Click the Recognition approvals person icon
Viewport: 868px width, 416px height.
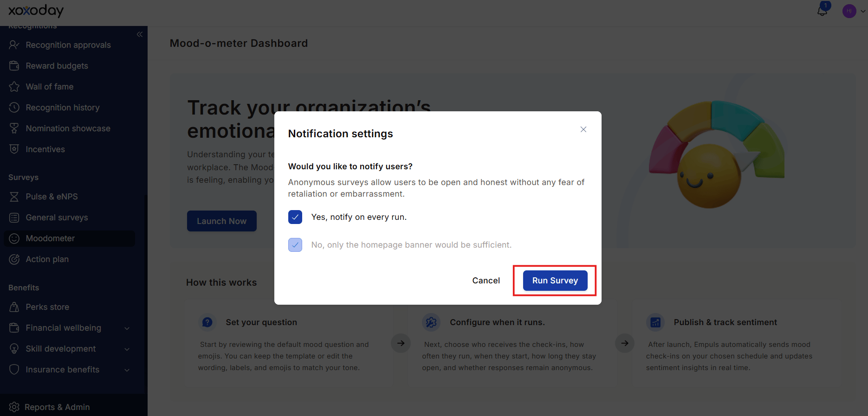14,45
